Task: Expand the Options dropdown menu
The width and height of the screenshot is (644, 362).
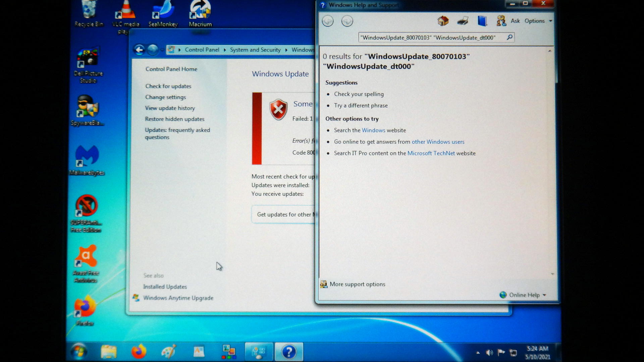Action: coord(538,21)
